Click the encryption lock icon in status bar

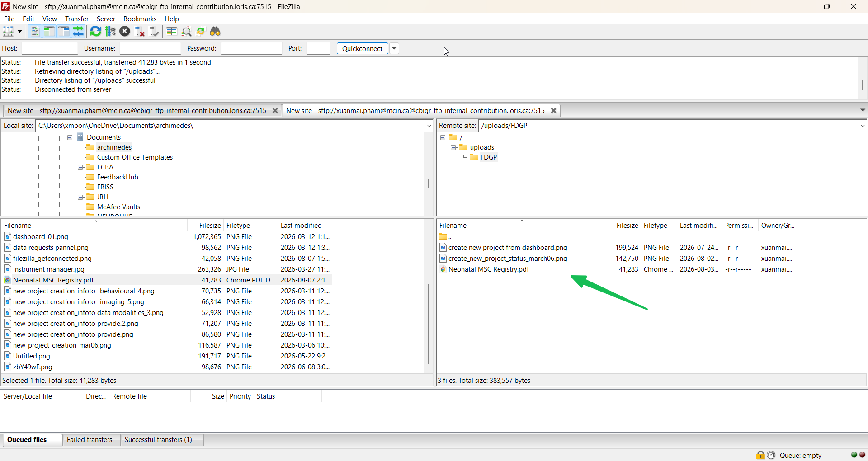click(x=760, y=455)
